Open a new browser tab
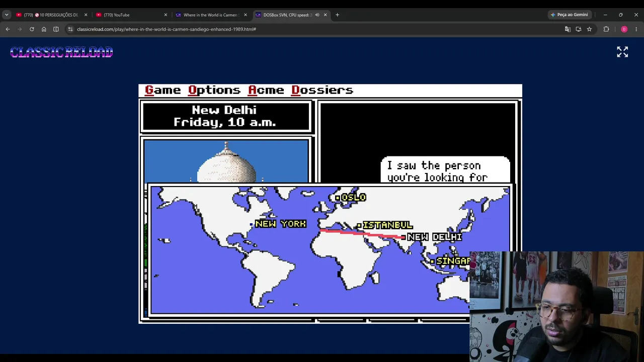The image size is (644, 362). [x=337, y=15]
